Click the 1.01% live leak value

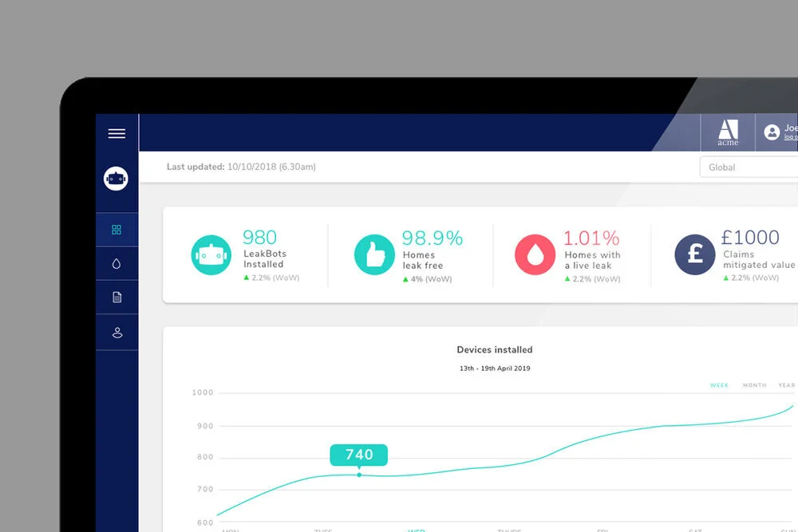click(x=591, y=238)
